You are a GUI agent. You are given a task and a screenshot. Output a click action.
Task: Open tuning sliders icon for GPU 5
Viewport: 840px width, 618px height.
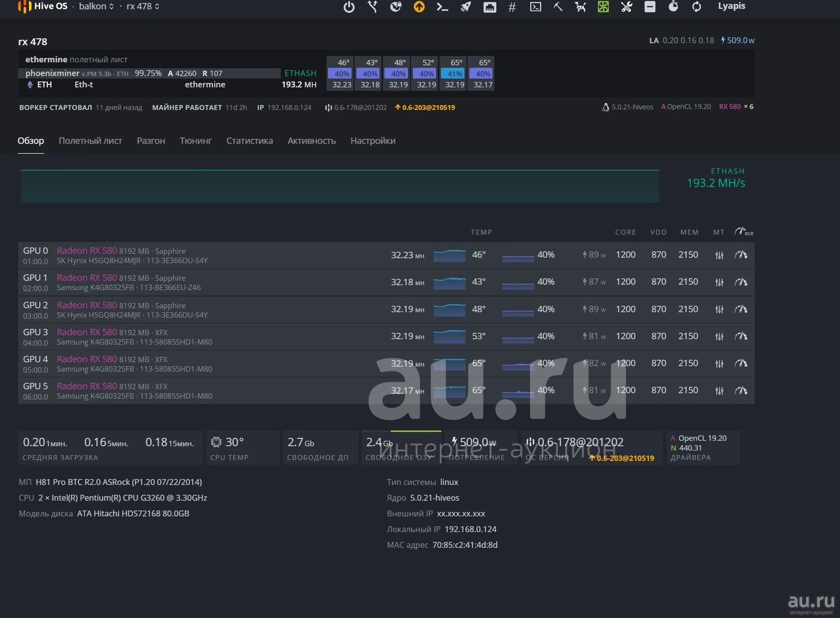[719, 391]
